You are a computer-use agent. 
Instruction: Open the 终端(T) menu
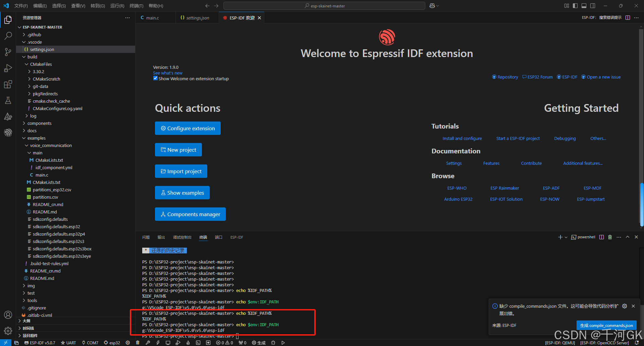[137, 6]
